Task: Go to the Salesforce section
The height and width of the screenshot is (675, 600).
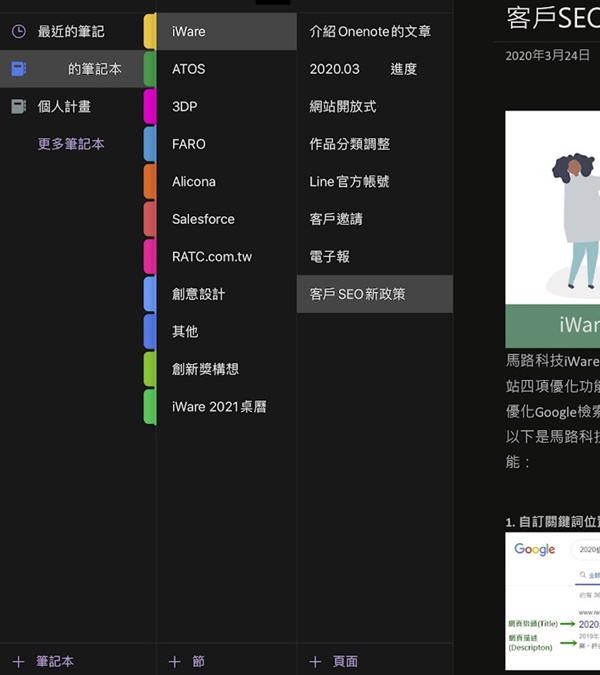Action: tap(226, 219)
